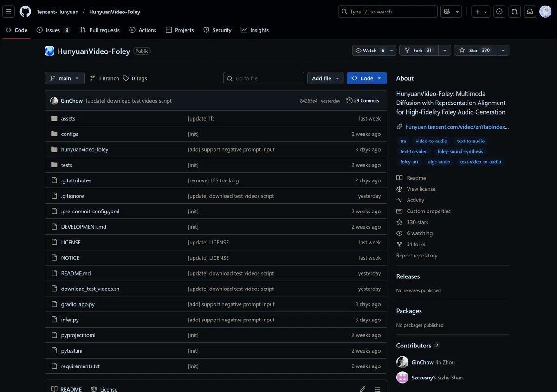Viewport: 557px width, 392px height.
Task: Expand Copilot options caret in header
Action: 458,12
